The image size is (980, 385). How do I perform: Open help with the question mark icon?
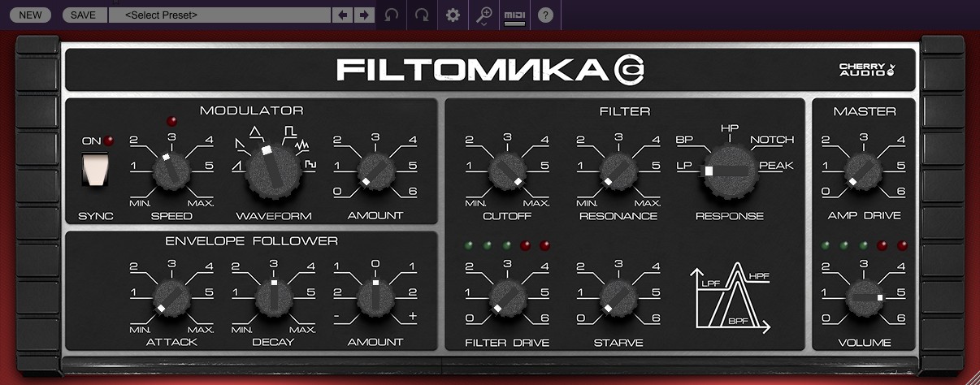(546, 15)
